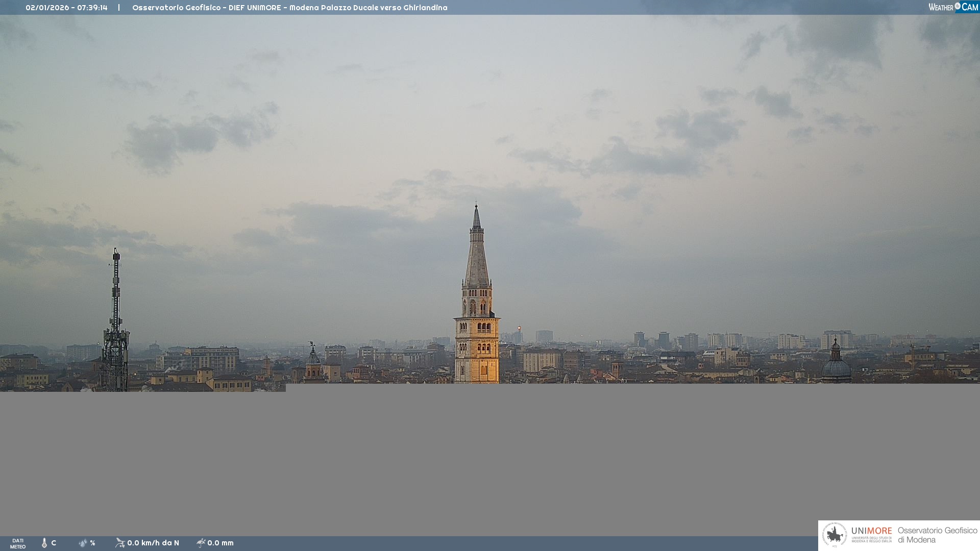Image resolution: width=980 pixels, height=551 pixels.
Task: Click the wind vane anemometer icon
Action: coord(120,543)
